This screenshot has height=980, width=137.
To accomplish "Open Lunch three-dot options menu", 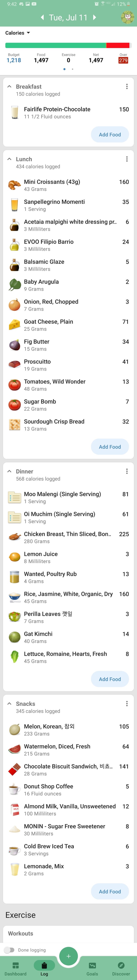I will pyautogui.click(x=127, y=159).
